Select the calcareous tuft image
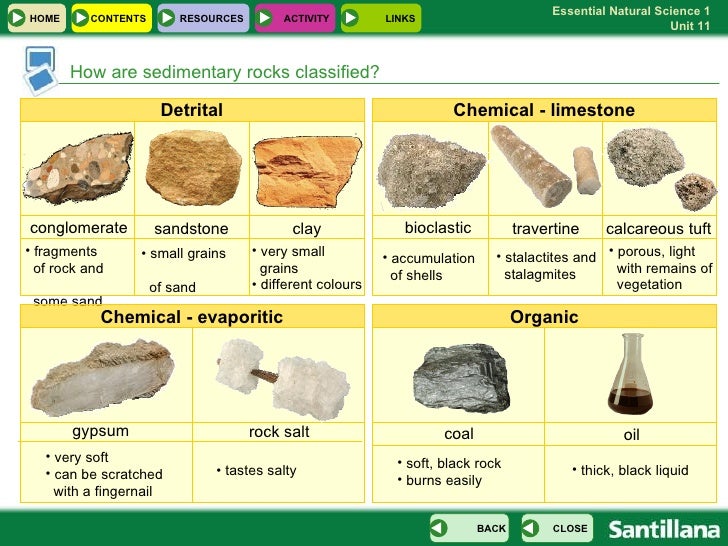The height and width of the screenshot is (546, 728). tap(661, 169)
